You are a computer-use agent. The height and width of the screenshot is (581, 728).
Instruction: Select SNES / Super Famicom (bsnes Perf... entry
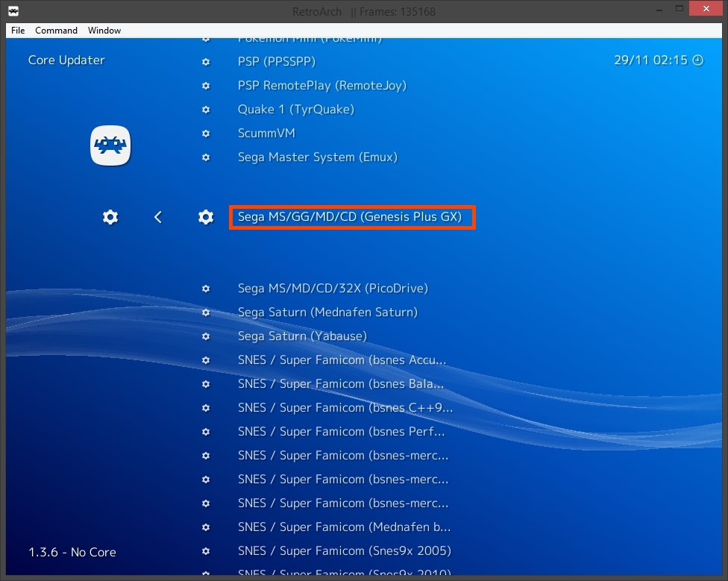pyautogui.click(x=342, y=432)
